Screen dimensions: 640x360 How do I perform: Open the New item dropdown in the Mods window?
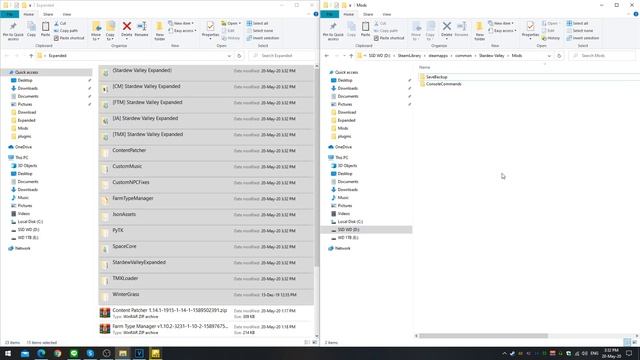point(502,23)
